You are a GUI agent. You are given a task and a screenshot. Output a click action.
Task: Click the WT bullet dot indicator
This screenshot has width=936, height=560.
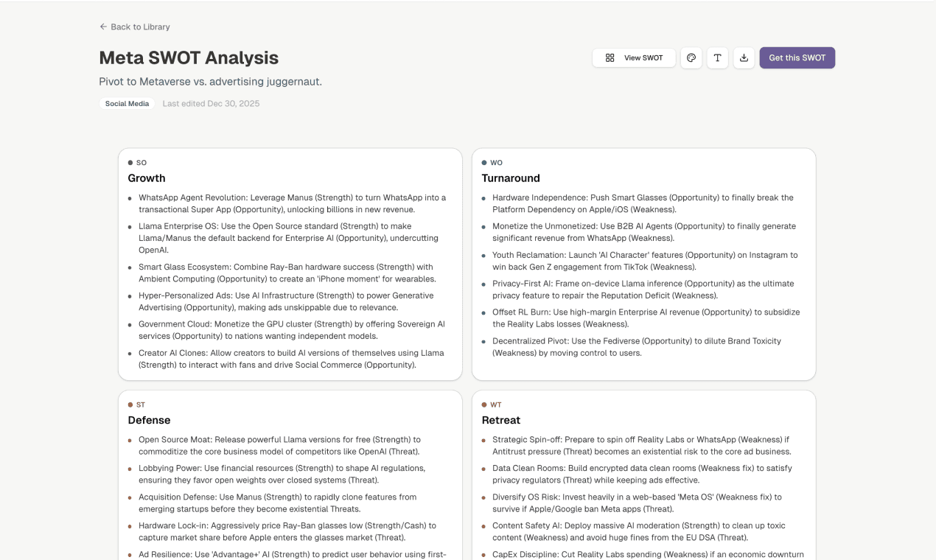tap(484, 405)
